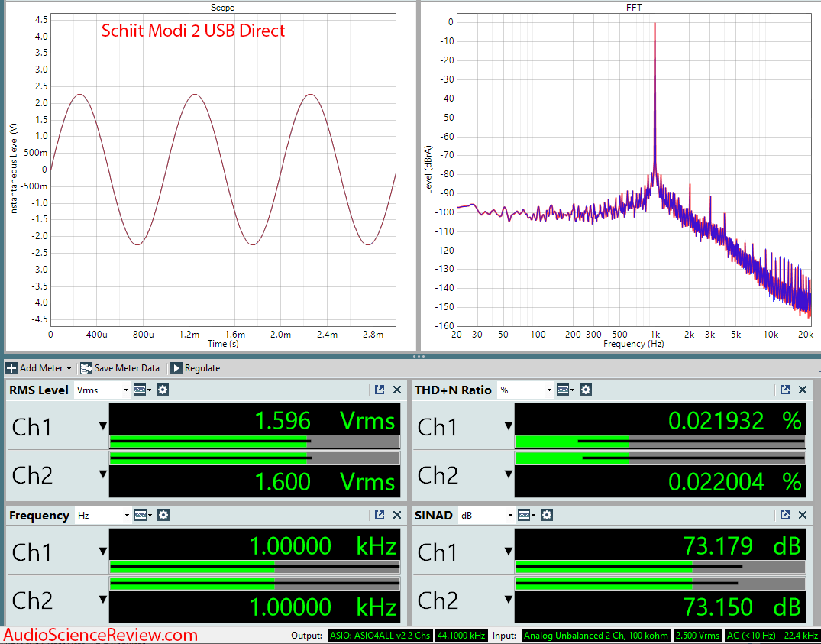Image resolution: width=821 pixels, height=644 pixels.
Task: Open SINAD graph display icon
Action: 525,515
